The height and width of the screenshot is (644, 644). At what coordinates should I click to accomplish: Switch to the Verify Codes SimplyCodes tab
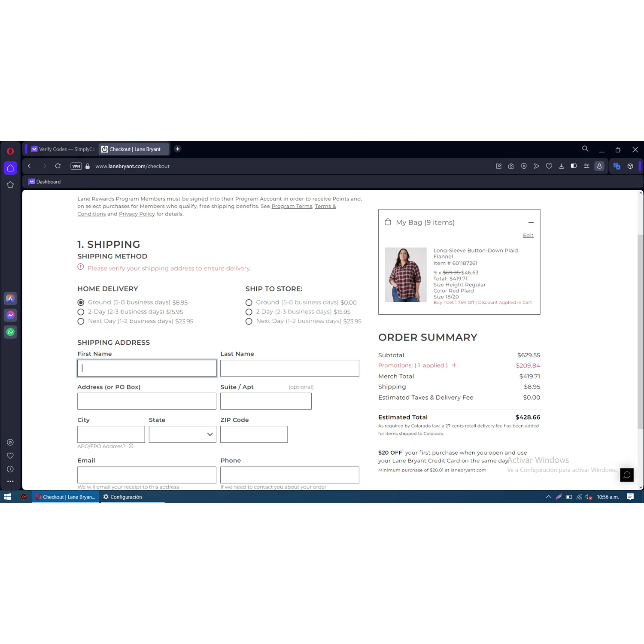pos(64,149)
